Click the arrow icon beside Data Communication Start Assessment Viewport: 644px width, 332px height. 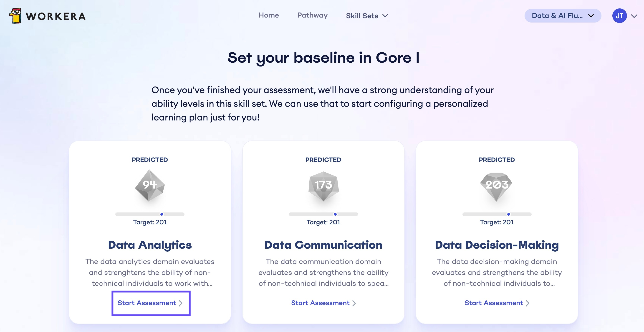click(x=354, y=303)
